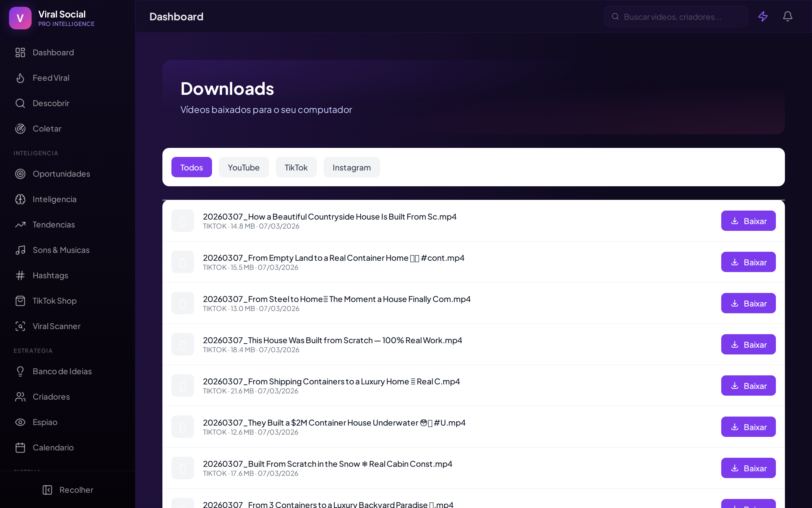The width and height of the screenshot is (812, 508).
Task: Baixar Beautiful Countryside House video
Action: point(748,221)
